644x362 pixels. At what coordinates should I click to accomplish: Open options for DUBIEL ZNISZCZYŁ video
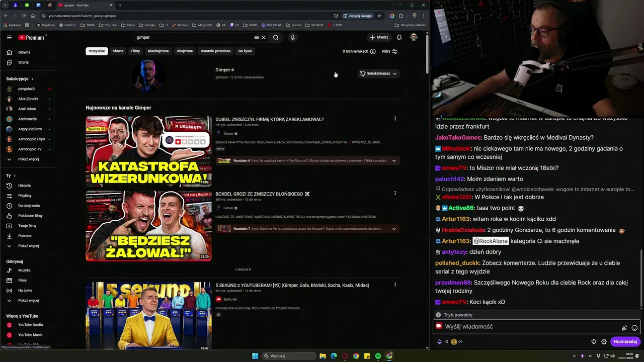coord(395,119)
